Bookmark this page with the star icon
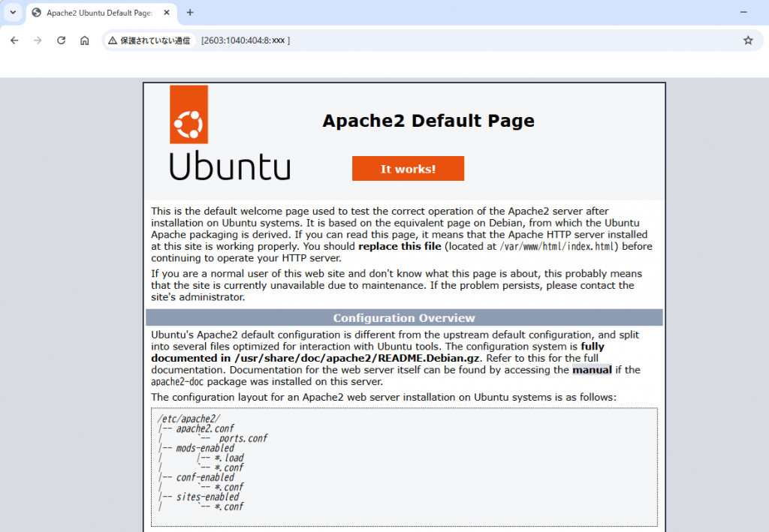Image resolution: width=769 pixels, height=532 pixels. (x=748, y=41)
